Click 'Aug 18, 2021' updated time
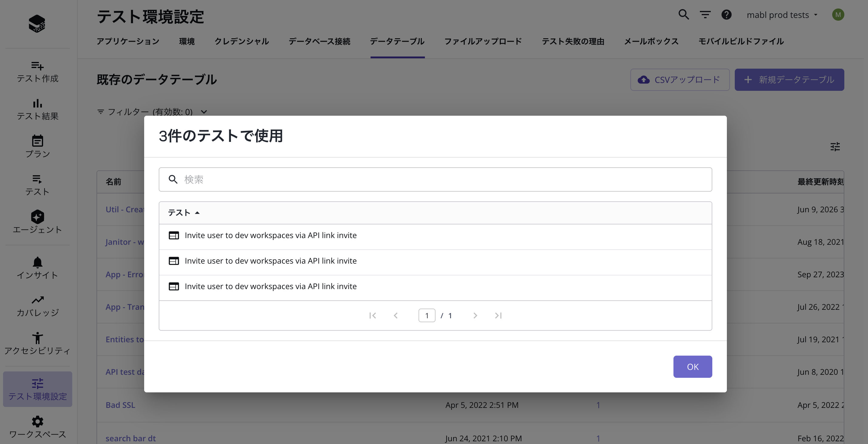 pos(820,242)
